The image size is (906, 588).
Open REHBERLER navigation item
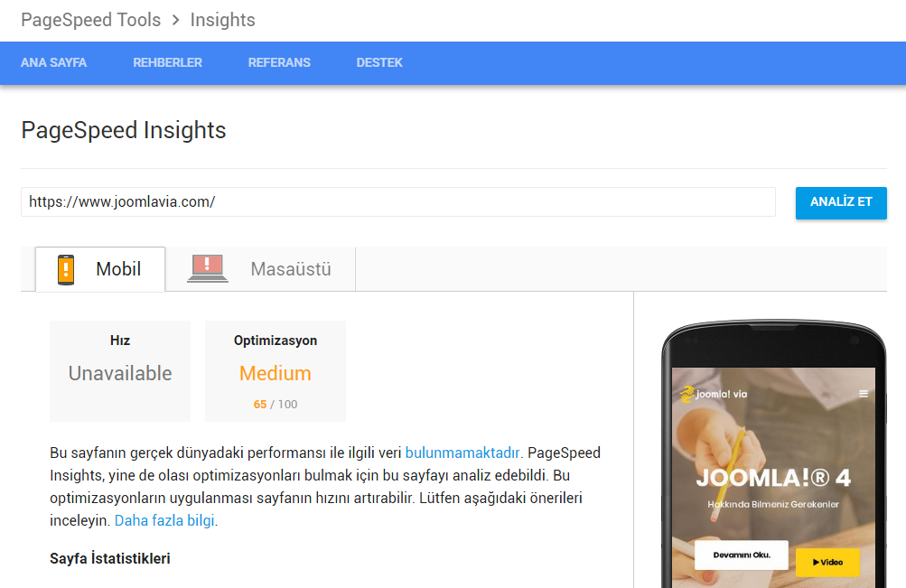point(167,63)
